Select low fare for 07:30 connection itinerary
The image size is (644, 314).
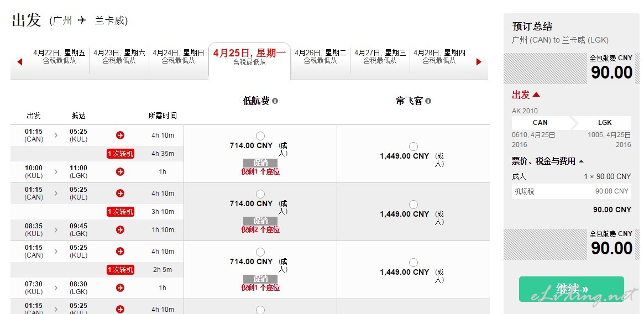pyautogui.click(x=260, y=252)
